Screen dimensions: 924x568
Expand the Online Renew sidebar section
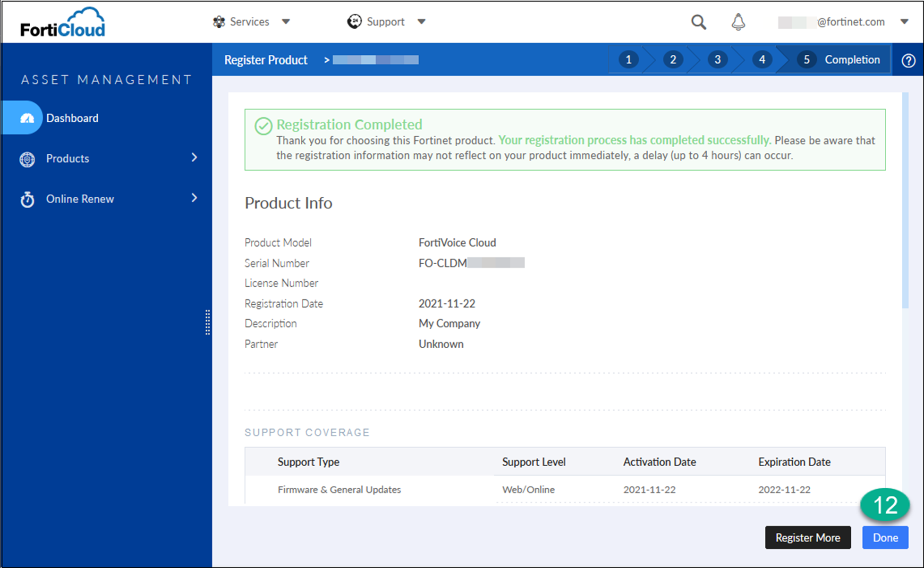[x=194, y=198]
